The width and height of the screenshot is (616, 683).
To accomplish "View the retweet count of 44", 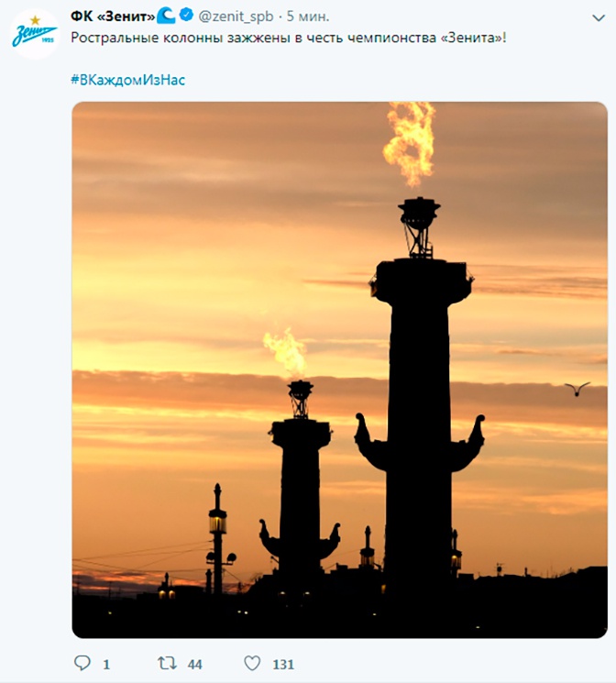I will tap(194, 665).
